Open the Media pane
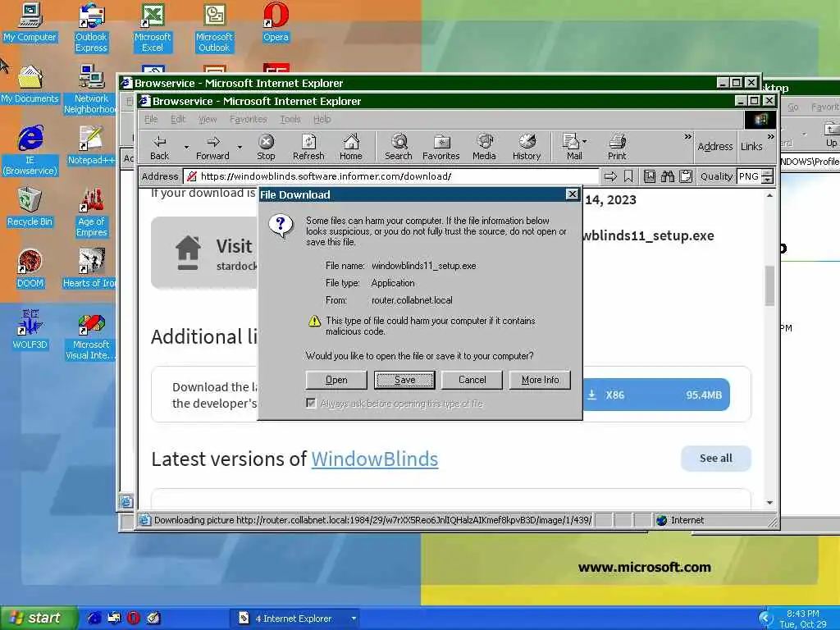Image resolution: width=840 pixels, height=630 pixels. click(484, 147)
